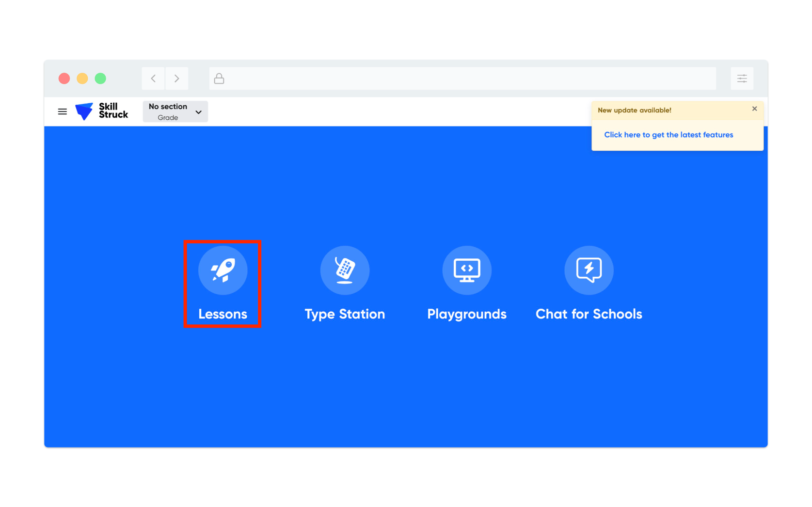Click the Playgrounds text label
This screenshot has height=507, width=812.
[466, 314]
